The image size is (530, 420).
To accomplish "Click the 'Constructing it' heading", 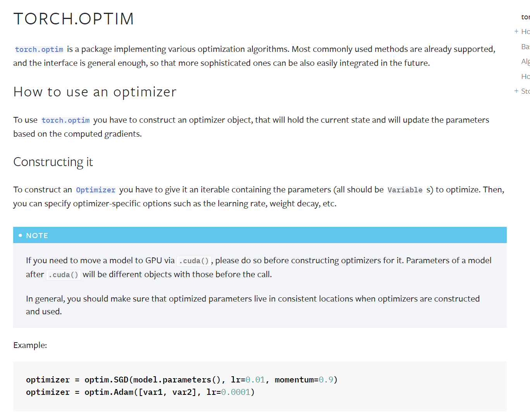I will click(53, 162).
